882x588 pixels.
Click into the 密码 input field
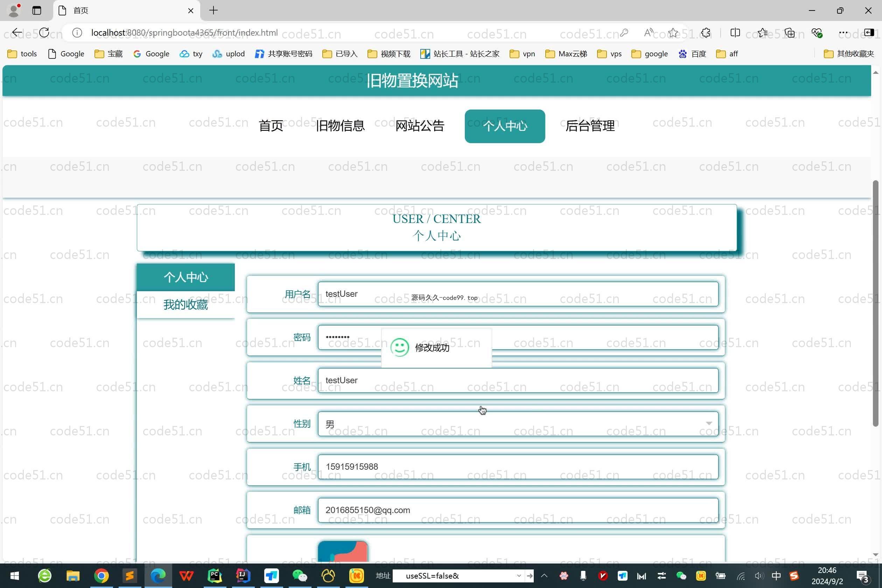518,337
